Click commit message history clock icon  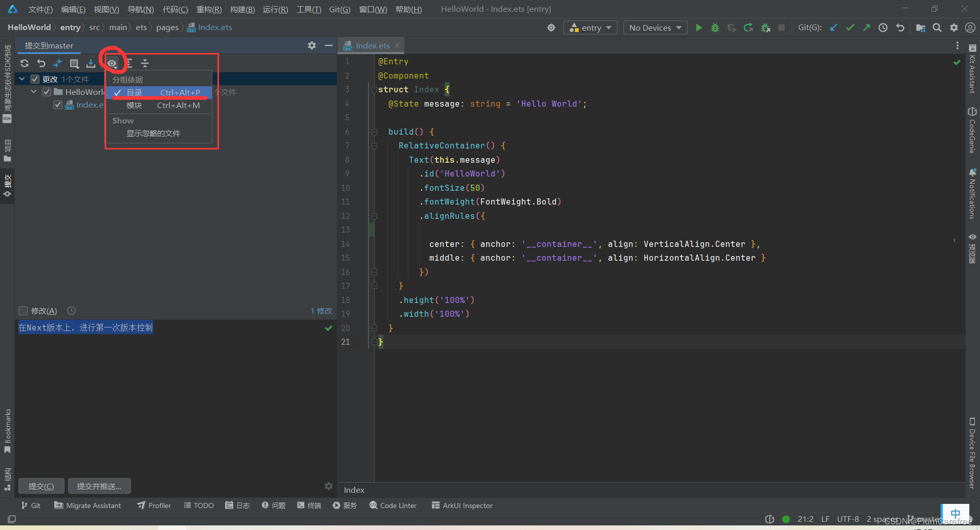(x=71, y=311)
